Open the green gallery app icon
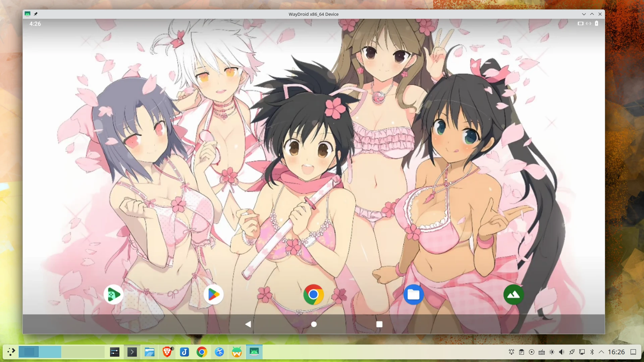Viewport: 644px width, 362px height. [513, 295]
